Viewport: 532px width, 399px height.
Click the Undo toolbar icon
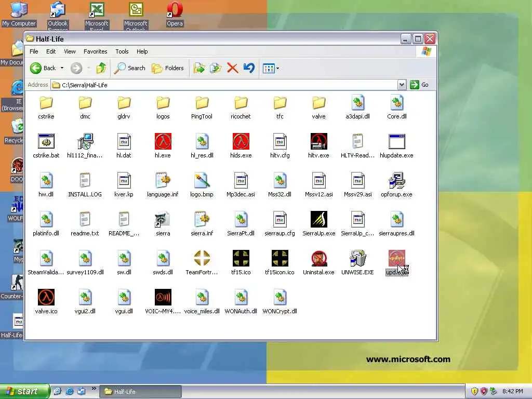click(x=249, y=68)
